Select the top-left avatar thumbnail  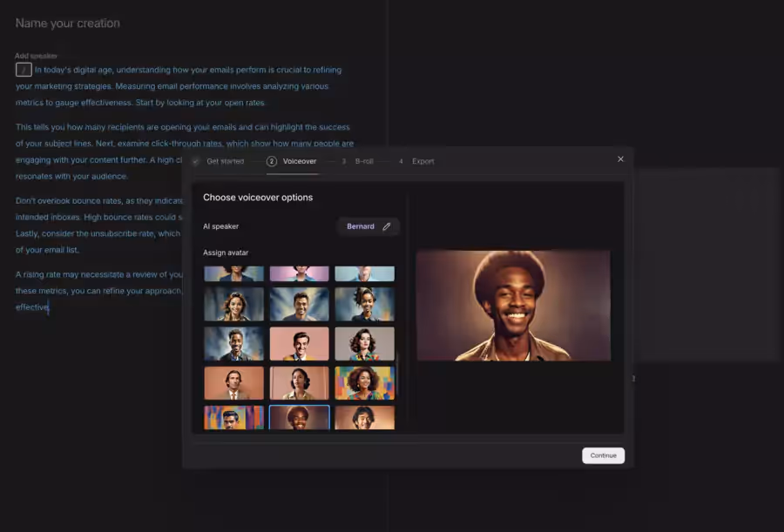(x=233, y=273)
